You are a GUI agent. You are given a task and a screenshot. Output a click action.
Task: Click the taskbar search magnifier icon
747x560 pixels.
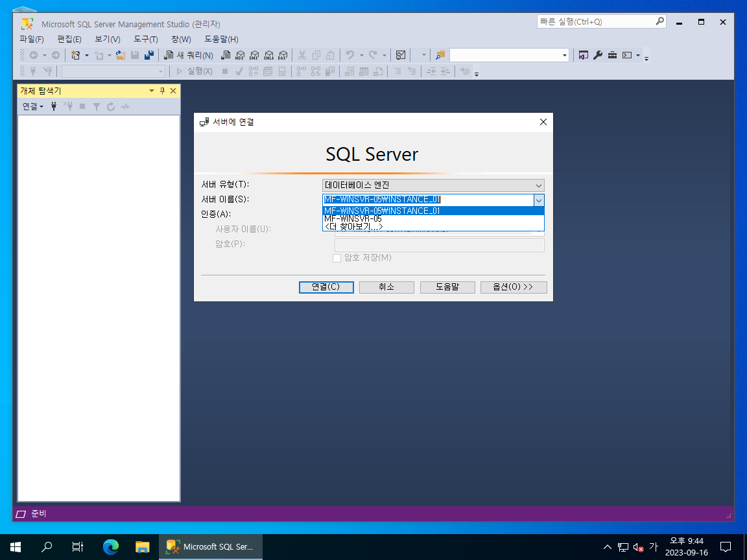[x=47, y=547]
